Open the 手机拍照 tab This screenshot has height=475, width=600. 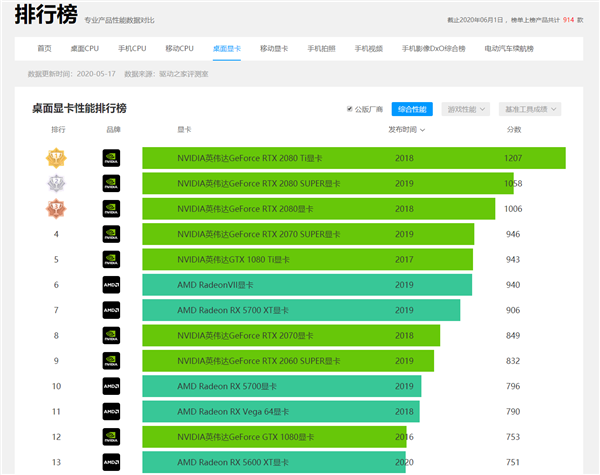pos(321,49)
